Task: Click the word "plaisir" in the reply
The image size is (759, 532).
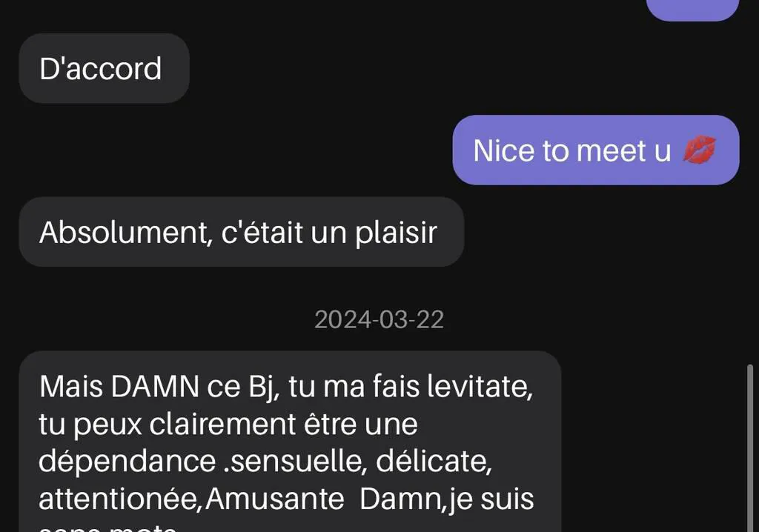Action: (396, 233)
